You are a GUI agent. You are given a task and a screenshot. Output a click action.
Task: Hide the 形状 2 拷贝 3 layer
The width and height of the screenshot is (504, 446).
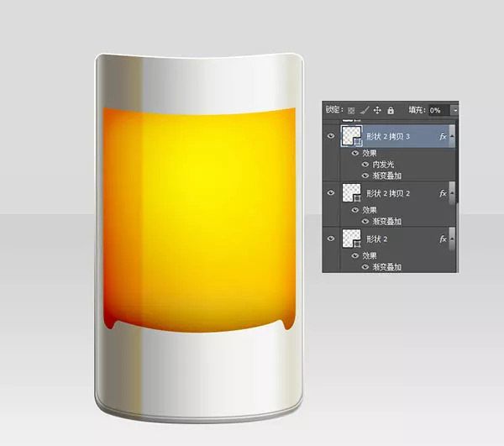[331, 136]
